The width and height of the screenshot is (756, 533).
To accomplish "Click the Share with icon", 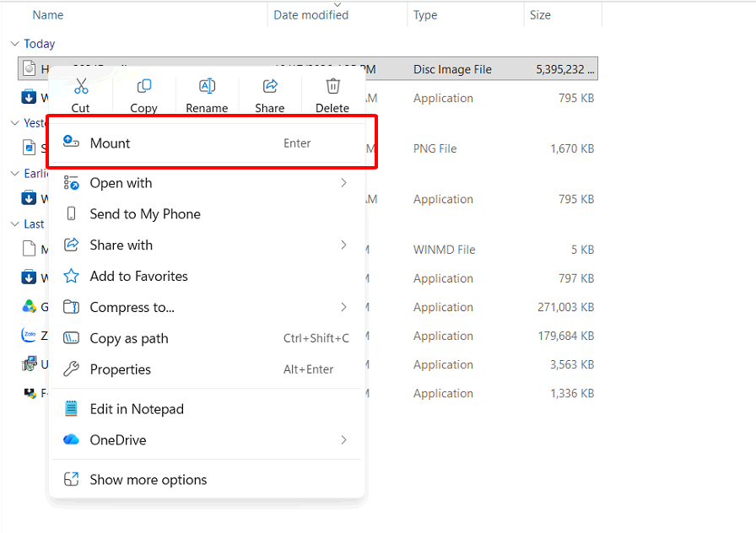I will 72,245.
